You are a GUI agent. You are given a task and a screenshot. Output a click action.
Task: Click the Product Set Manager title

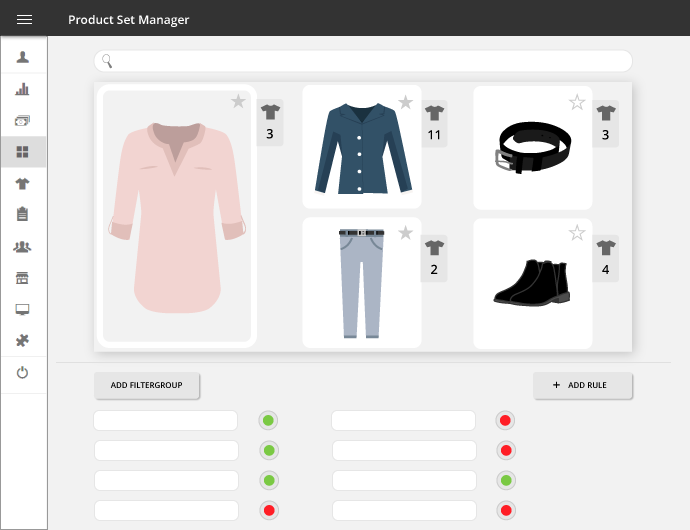[128, 20]
